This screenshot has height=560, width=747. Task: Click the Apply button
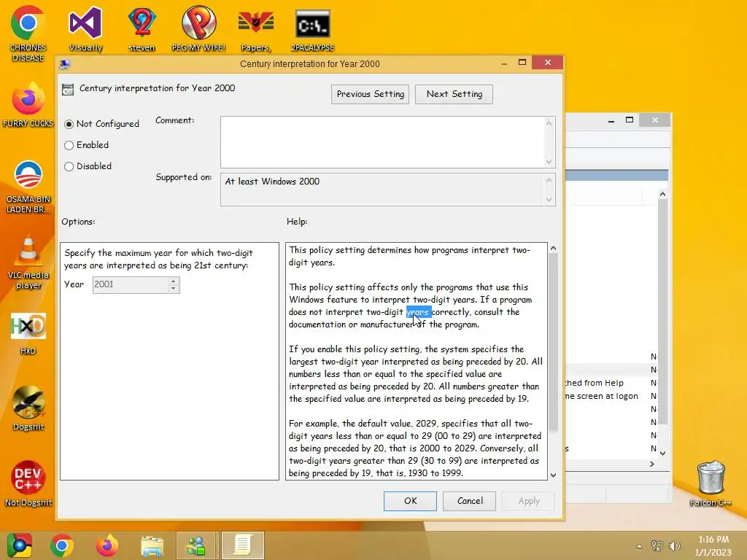click(529, 501)
